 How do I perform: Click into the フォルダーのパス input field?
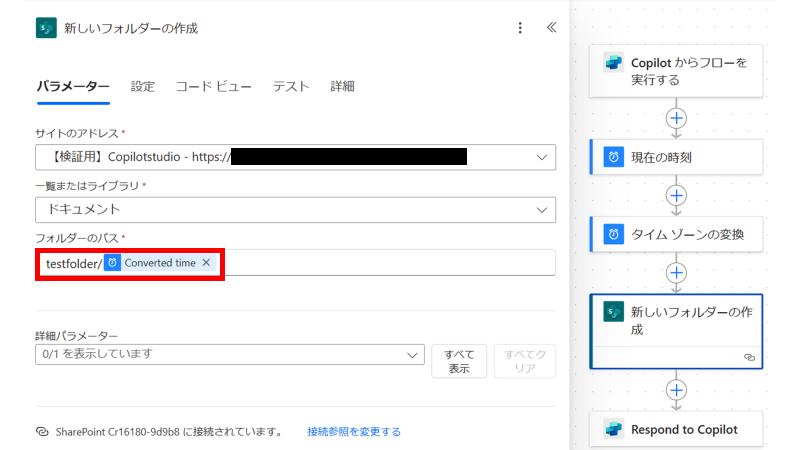point(295,263)
